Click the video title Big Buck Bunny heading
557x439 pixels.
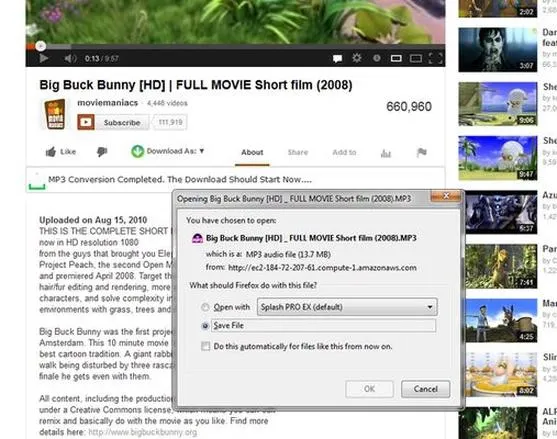[x=196, y=85]
